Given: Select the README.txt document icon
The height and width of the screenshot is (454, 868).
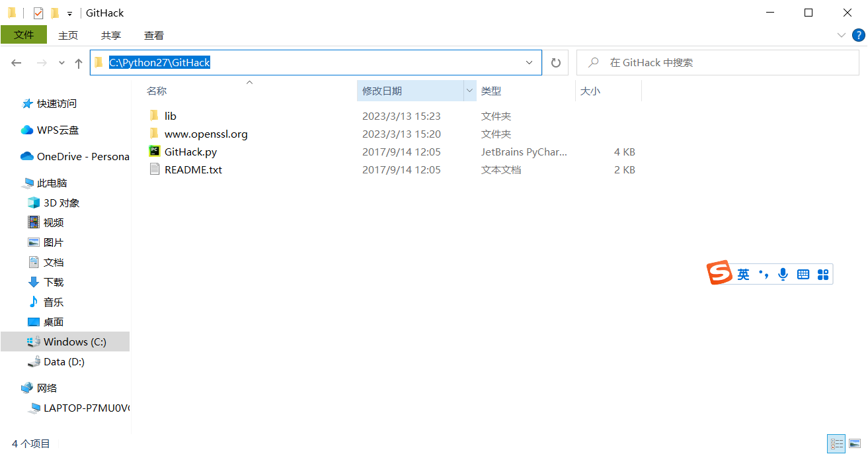Looking at the screenshot, I should click(x=154, y=169).
